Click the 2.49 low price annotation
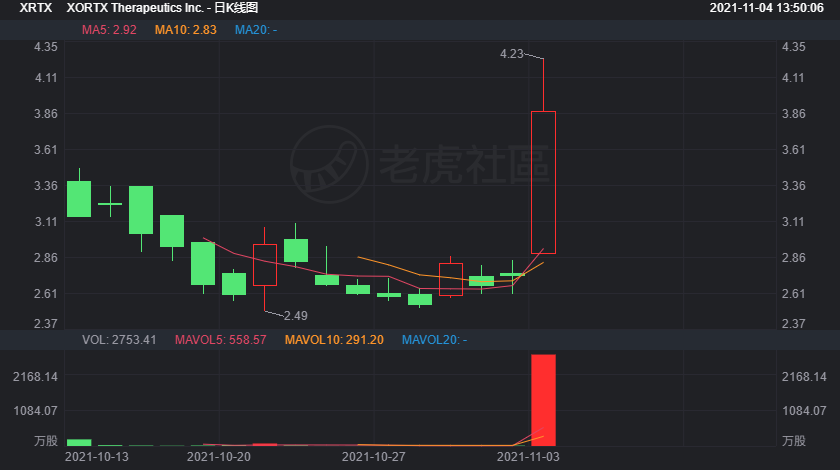840x470 pixels. coord(296,316)
